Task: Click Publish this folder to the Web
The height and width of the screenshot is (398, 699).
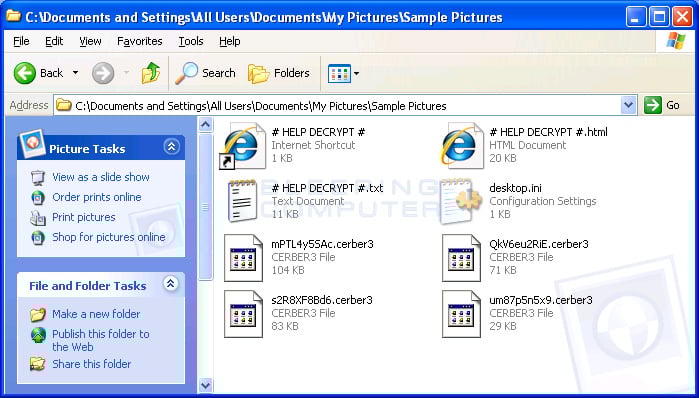Action: (x=101, y=340)
